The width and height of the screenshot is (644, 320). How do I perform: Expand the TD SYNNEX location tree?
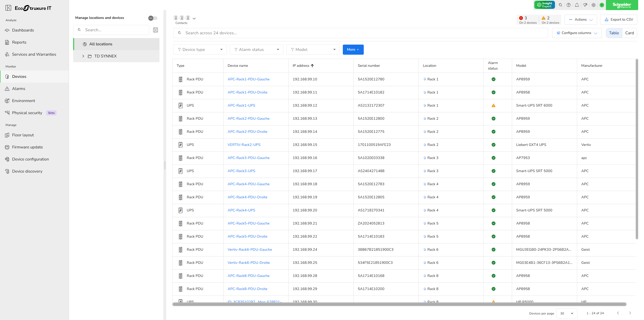(x=83, y=56)
